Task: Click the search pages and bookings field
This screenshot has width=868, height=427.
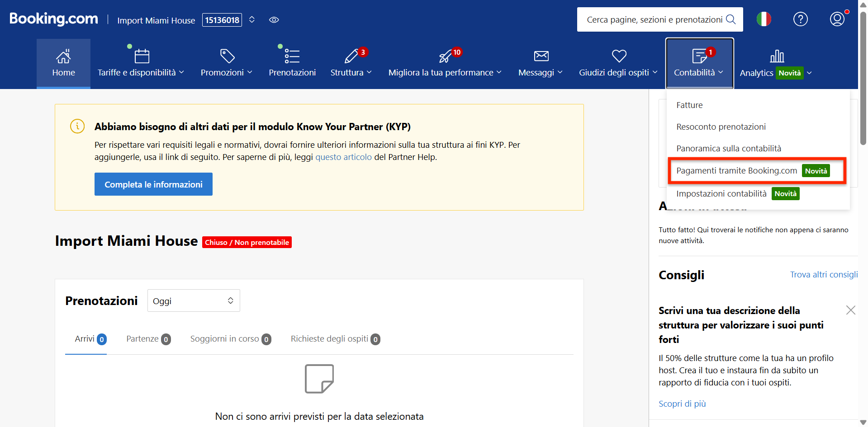Action: pos(654,20)
